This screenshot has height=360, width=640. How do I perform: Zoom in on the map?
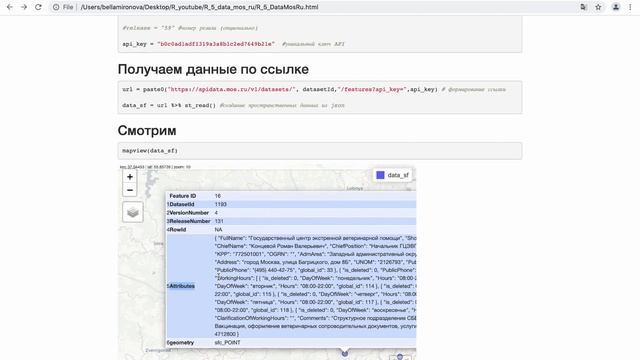(x=130, y=177)
